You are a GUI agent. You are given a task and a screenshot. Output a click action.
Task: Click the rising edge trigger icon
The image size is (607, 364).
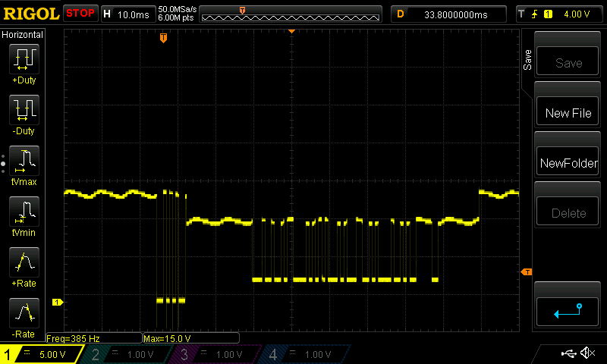coord(535,14)
